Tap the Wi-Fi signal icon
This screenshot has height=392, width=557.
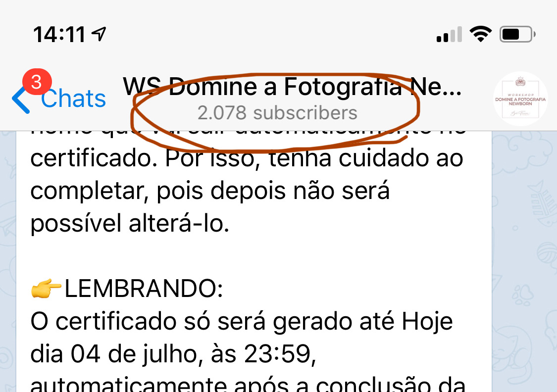481,34
